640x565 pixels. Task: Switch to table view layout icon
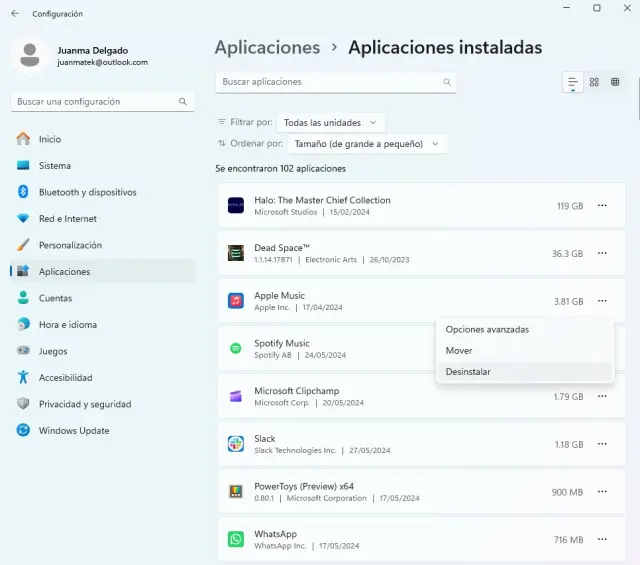point(615,82)
